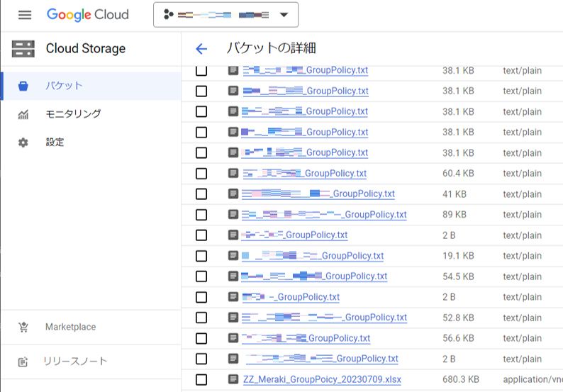Click the 19.1 KB size cell
The image size is (563, 392).
tap(458, 256)
